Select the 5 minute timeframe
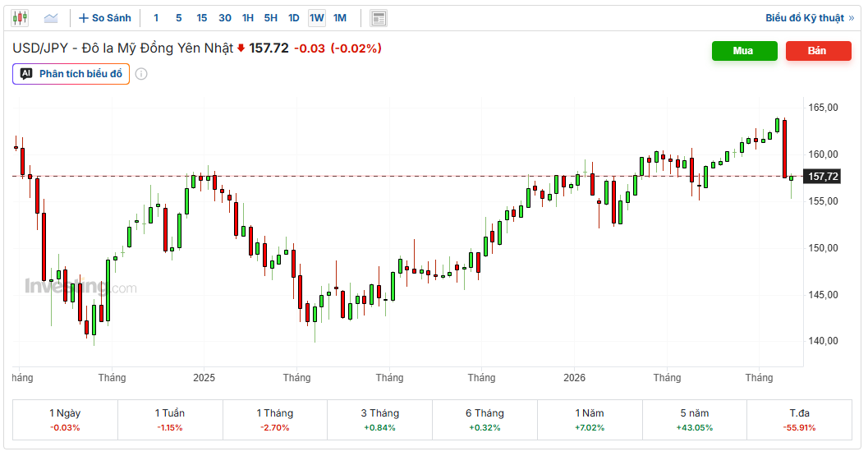The height and width of the screenshot is (456, 868). pos(179,18)
